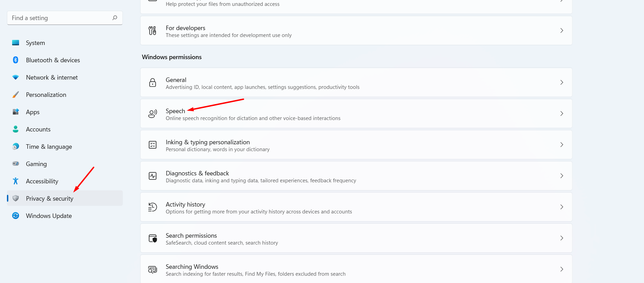Screen dimensions: 644x283
Task: Click the Windows Update sync icon
Action: coord(16,216)
